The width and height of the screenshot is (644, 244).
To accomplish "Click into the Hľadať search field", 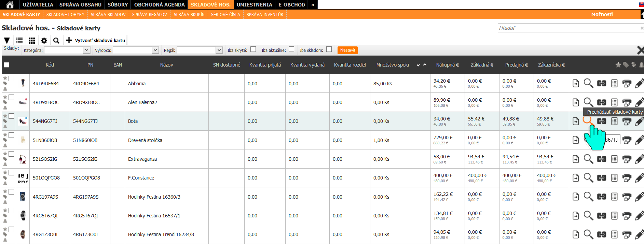I will (x=568, y=28).
